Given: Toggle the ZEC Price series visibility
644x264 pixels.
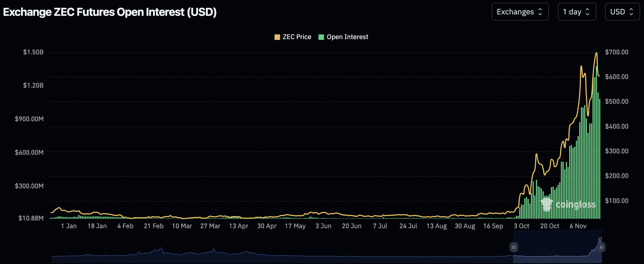Looking at the screenshot, I should 292,37.
